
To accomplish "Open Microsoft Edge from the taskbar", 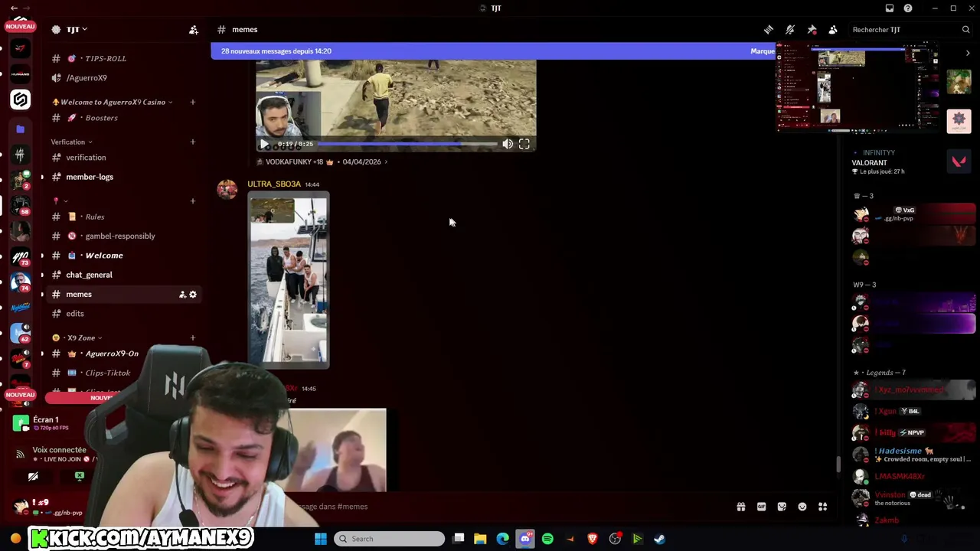I will [502, 539].
